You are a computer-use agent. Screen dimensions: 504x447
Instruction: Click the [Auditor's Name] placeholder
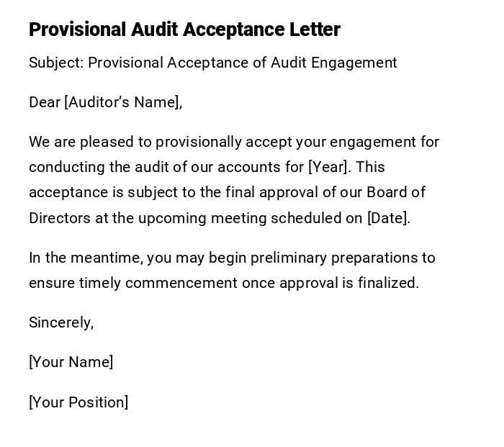pyautogui.click(x=122, y=102)
